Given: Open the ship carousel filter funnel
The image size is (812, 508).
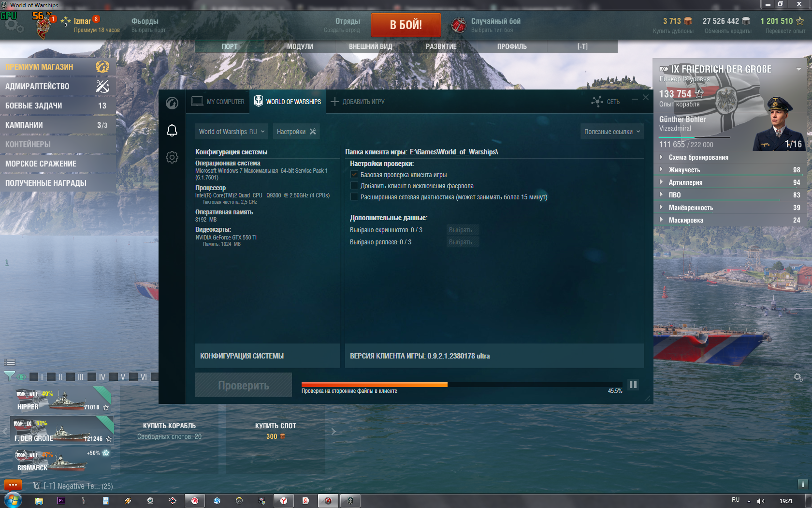Looking at the screenshot, I should pos(9,376).
